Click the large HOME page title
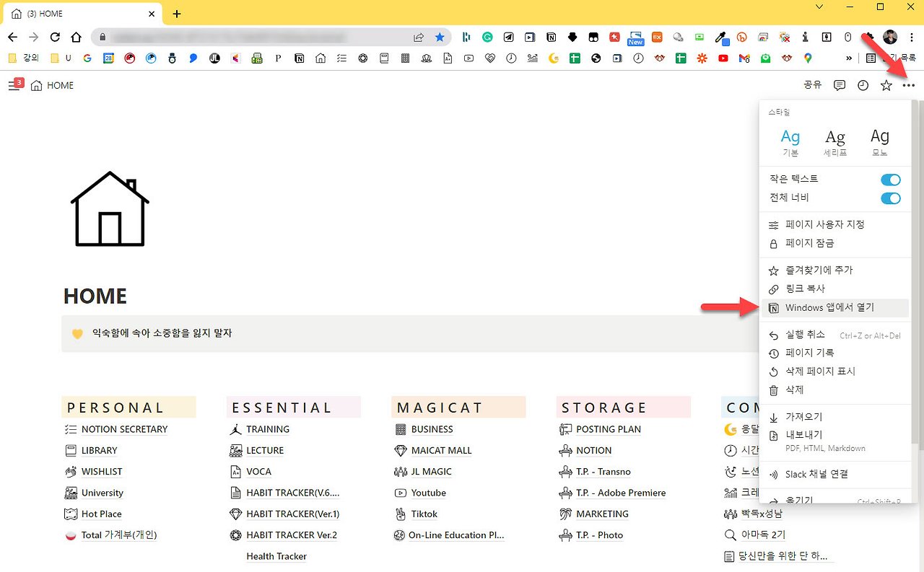 point(95,296)
